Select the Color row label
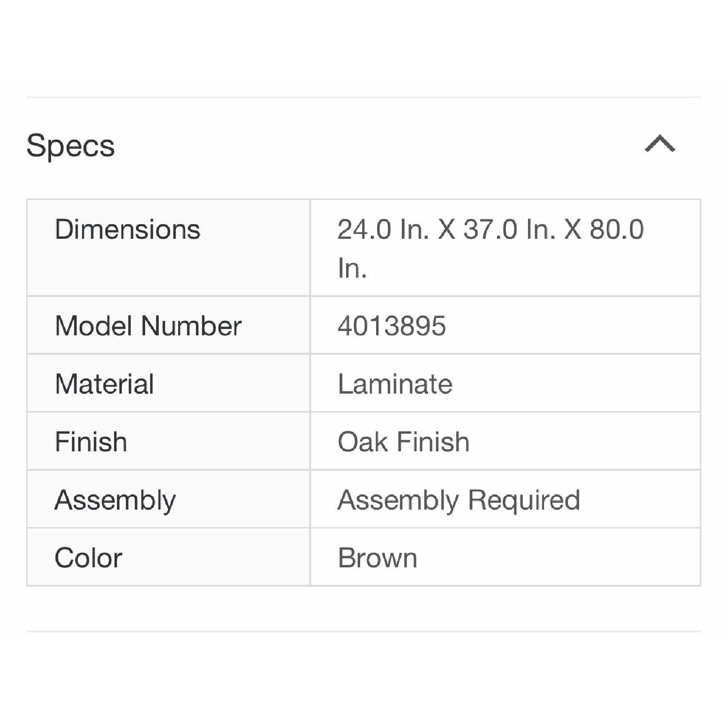 [88, 558]
